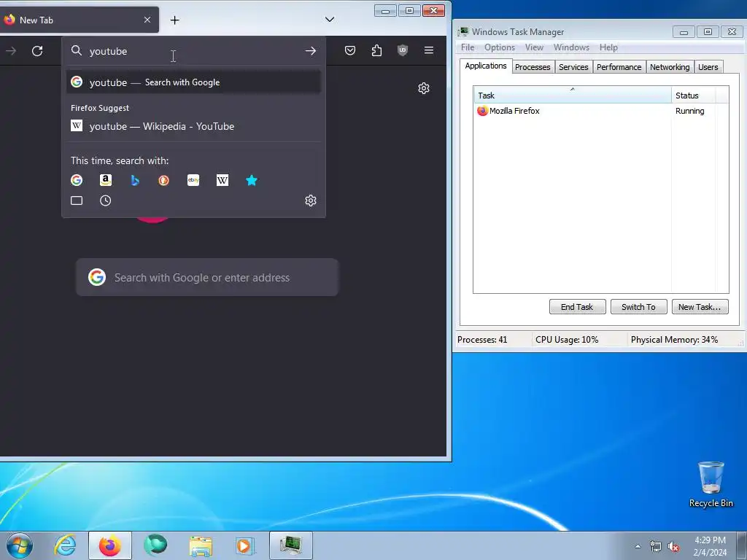Viewport: 747px width, 560px height.
Task: Click the Running status cell
Action: pos(689,111)
